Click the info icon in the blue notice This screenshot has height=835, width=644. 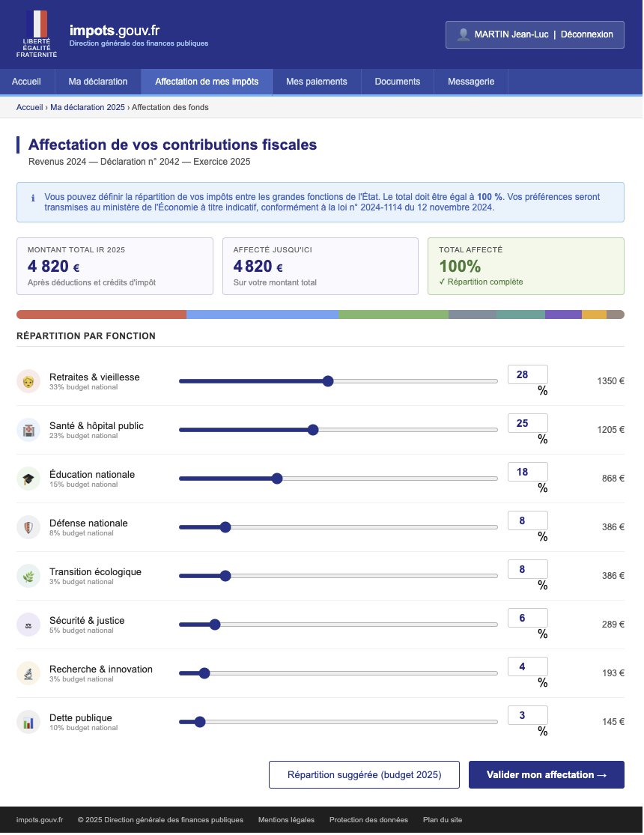[33, 198]
